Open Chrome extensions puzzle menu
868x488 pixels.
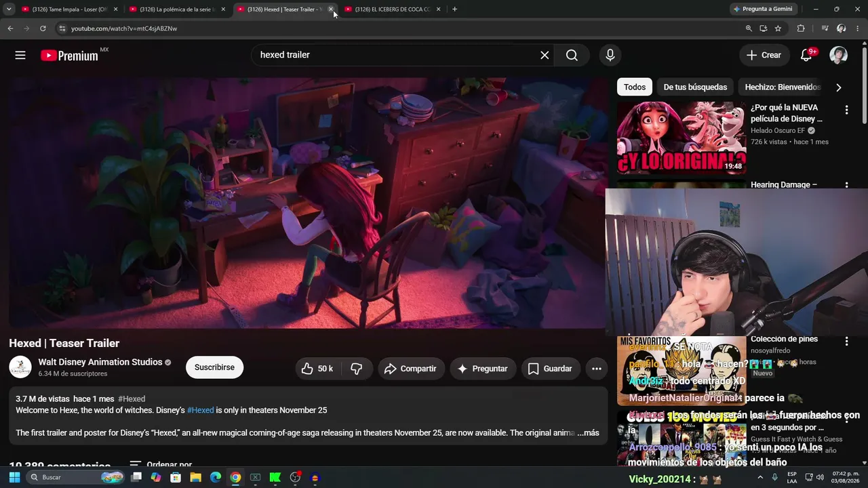801,28
